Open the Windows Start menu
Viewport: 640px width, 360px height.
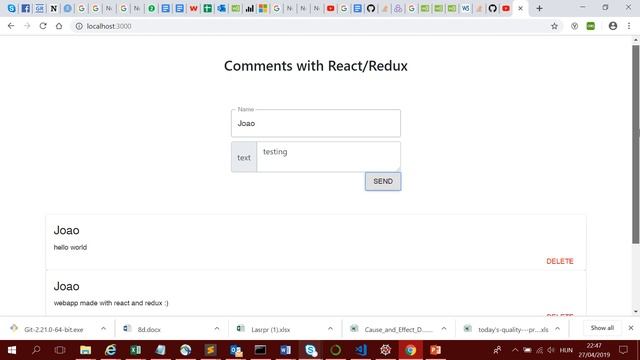click(x=11, y=350)
